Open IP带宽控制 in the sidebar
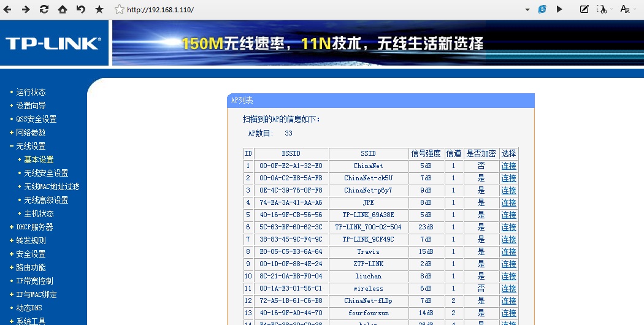Image resolution: width=644 pixels, height=325 pixels. tap(34, 281)
